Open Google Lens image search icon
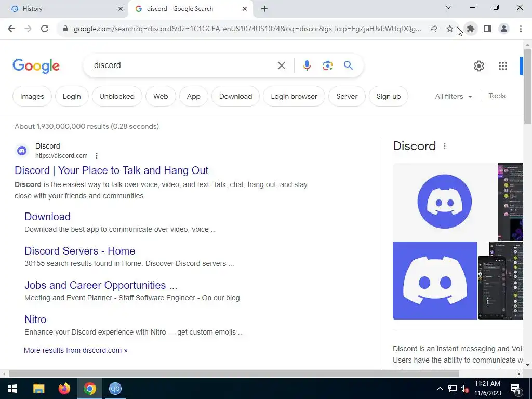Screen dimensions: 532x399 (x=327, y=65)
